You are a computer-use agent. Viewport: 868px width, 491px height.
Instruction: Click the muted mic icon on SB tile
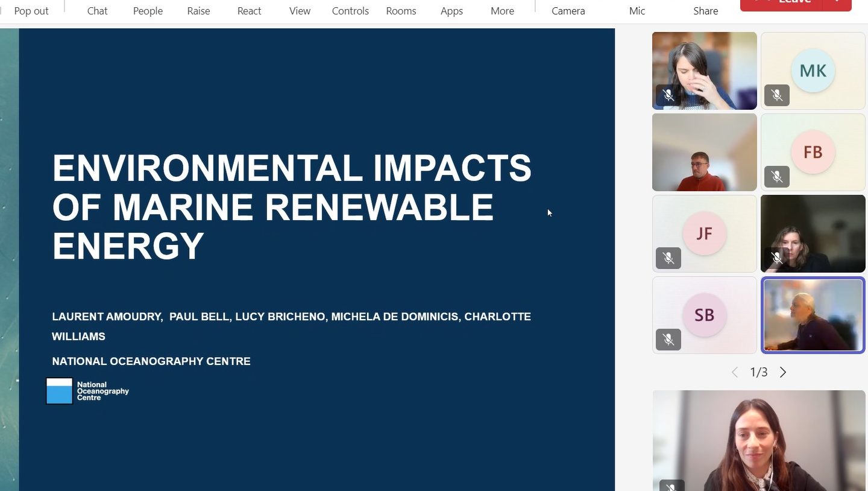[668, 340]
